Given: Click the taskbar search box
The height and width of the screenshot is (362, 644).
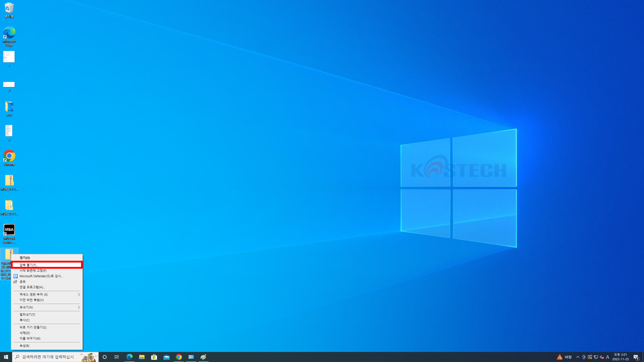Looking at the screenshot, I should [x=55, y=357].
